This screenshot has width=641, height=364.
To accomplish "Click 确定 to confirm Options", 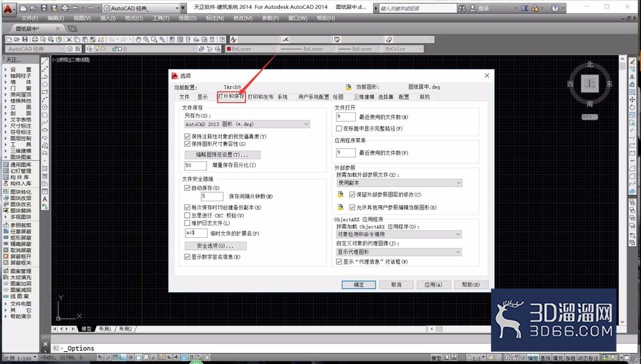I will point(359,285).
